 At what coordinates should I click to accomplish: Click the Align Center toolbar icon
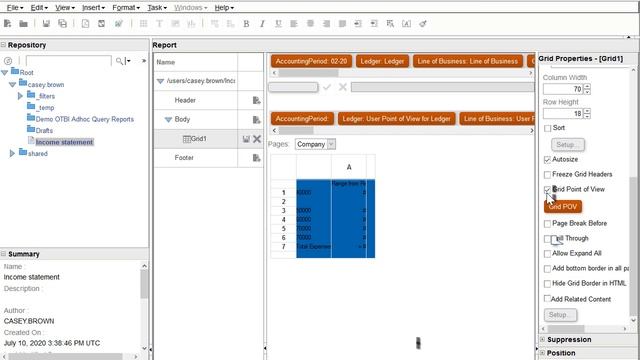[310, 24]
